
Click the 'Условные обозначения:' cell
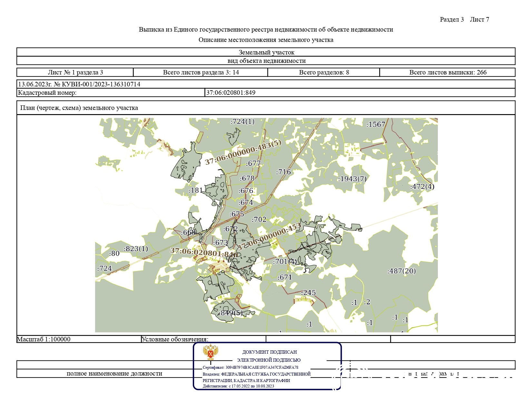[203, 339]
